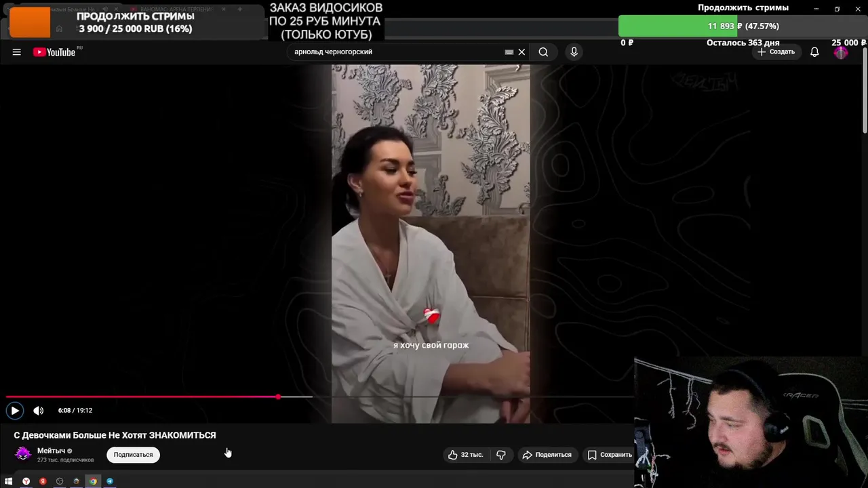Clear the search query with the X
The height and width of the screenshot is (488, 868).
tap(521, 52)
